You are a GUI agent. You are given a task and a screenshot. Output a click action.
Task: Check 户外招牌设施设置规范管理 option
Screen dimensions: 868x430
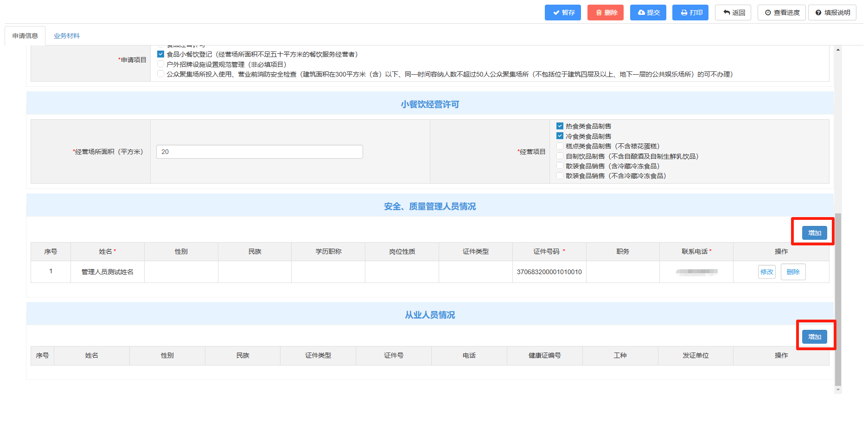click(160, 64)
